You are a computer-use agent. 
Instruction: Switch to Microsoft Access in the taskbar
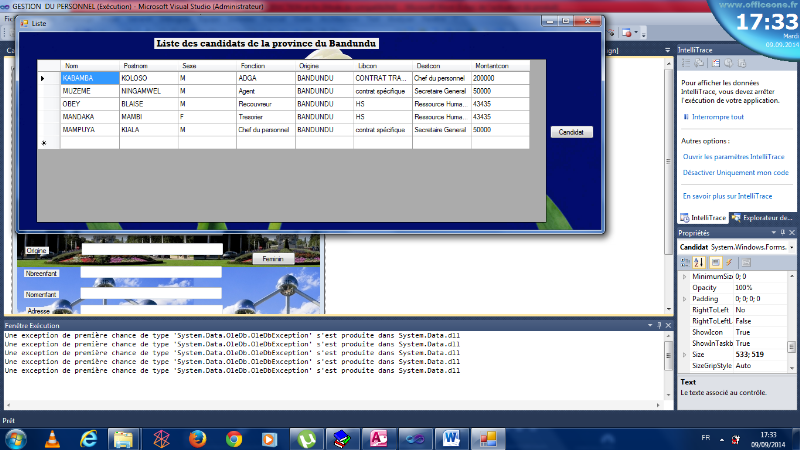coord(379,439)
